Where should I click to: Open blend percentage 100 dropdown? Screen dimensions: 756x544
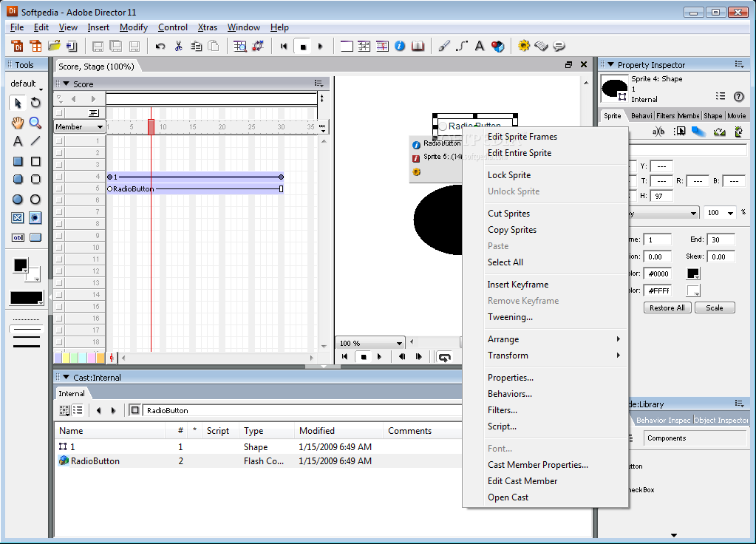tap(730, 213)
